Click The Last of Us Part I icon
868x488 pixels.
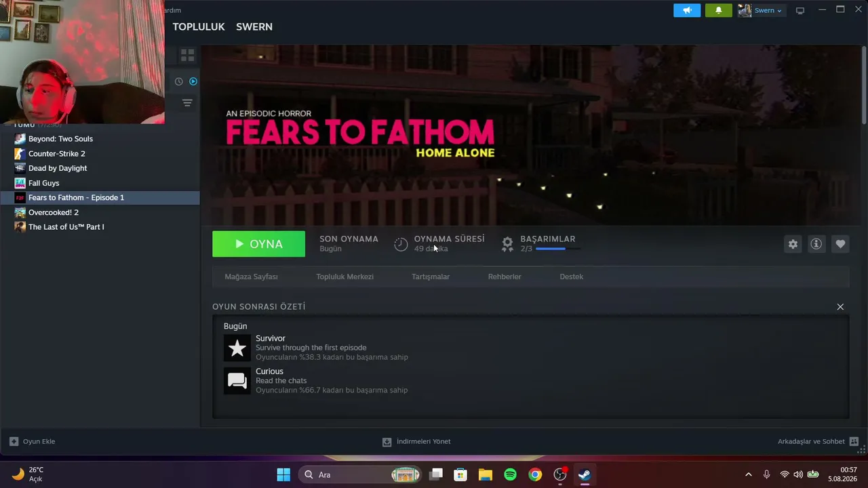point(20,227)
